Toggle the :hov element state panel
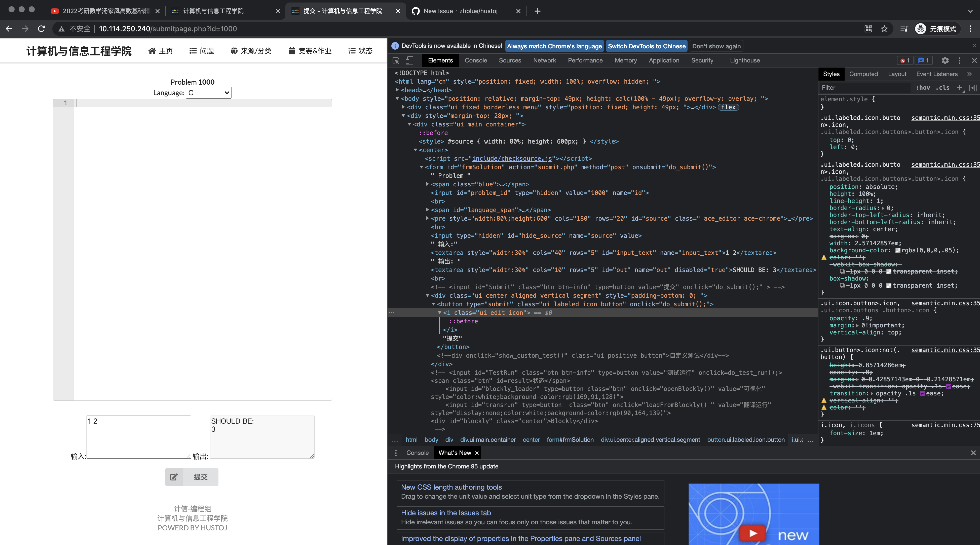 923,88
